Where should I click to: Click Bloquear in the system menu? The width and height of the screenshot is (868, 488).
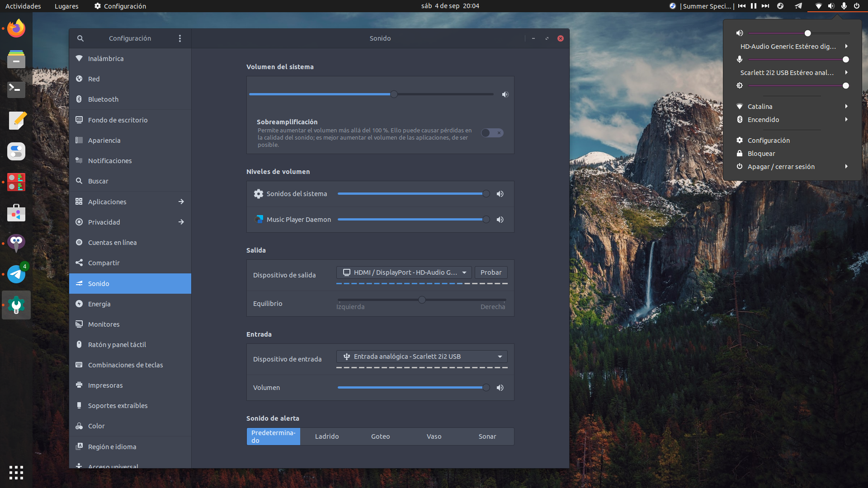[x=761, y=154]
